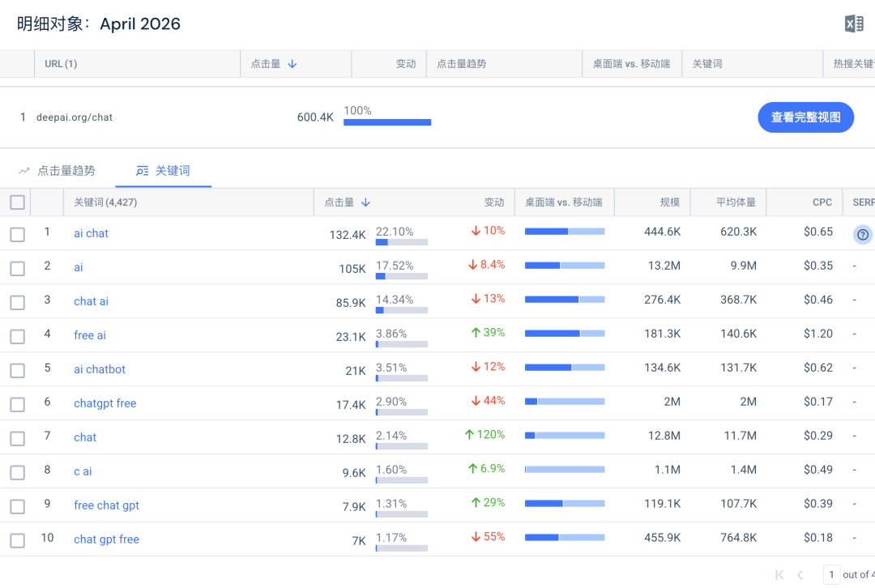Tick the ai chatbot row checkbox
Viewport: 875px width, 588px height.
pyautogui.click(x=17, y=370)
